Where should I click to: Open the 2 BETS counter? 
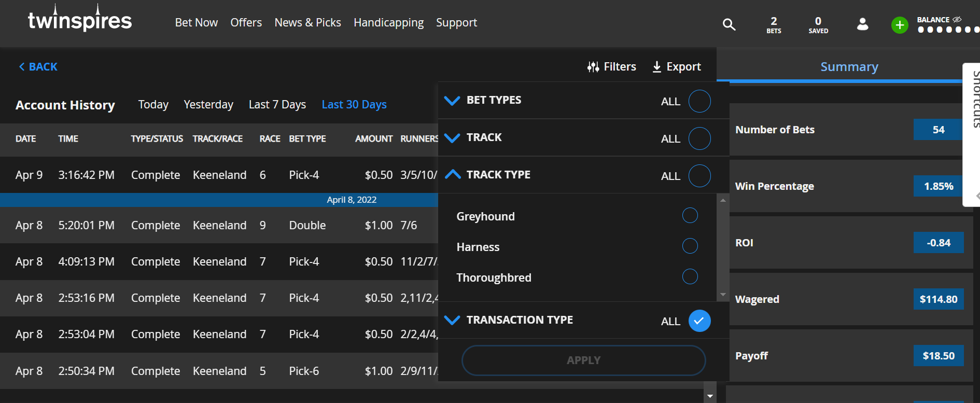[x=774, y=24]
